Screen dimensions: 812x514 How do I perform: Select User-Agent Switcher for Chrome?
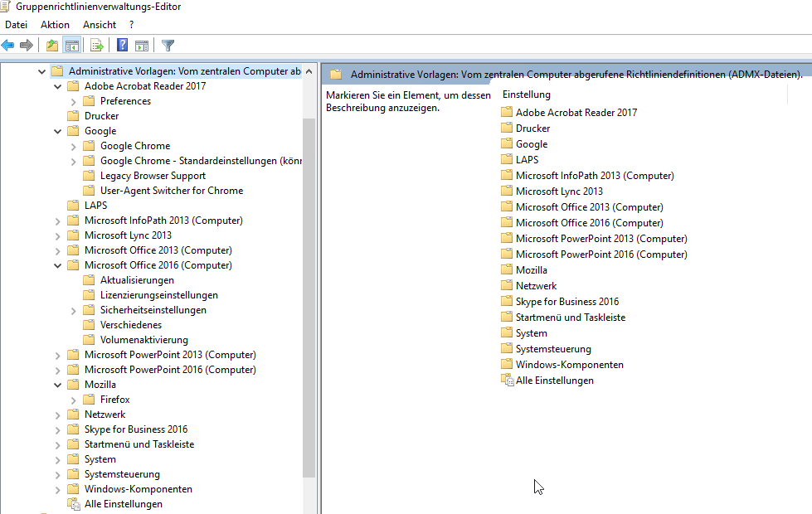172,191
